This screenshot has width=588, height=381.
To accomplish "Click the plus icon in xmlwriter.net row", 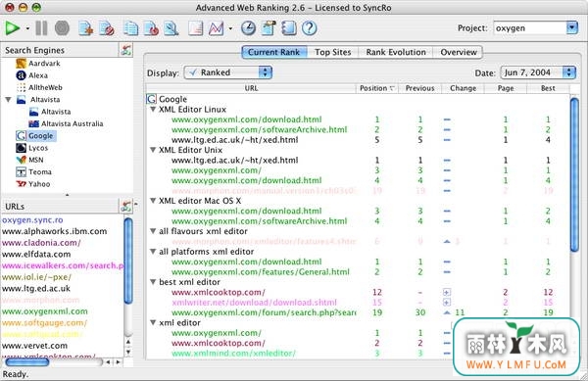I will click(x=447, y=303).
